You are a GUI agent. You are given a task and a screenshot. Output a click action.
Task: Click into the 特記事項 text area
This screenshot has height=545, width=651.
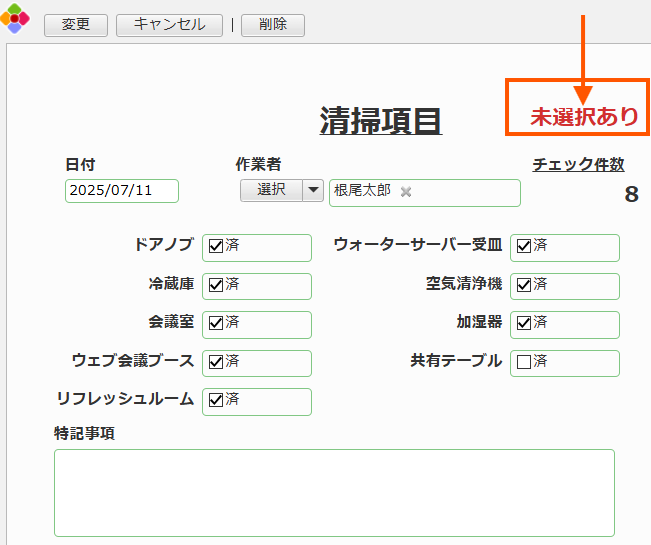[x=334, y=493]
